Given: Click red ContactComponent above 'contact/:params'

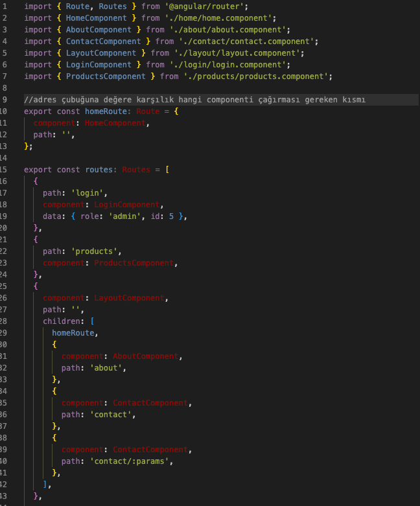Looking at the screenshot, I should point(150,450).
